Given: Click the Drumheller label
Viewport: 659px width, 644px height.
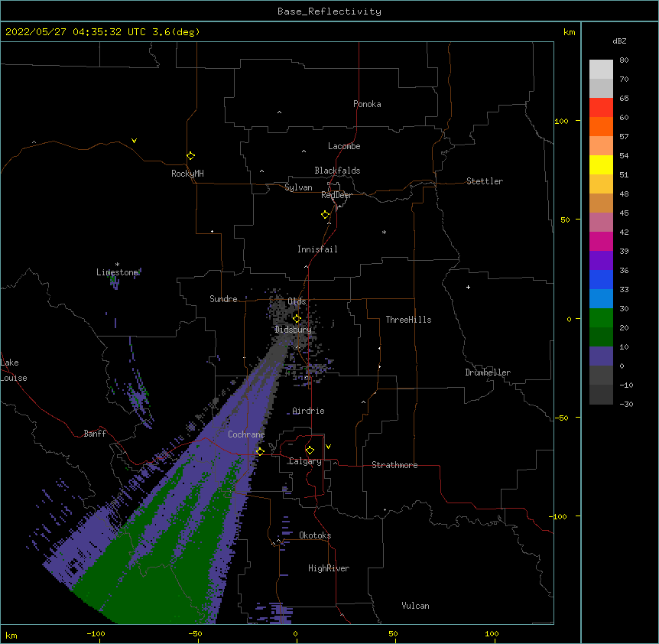Looking at the screenshot, I should pos(488,372).
